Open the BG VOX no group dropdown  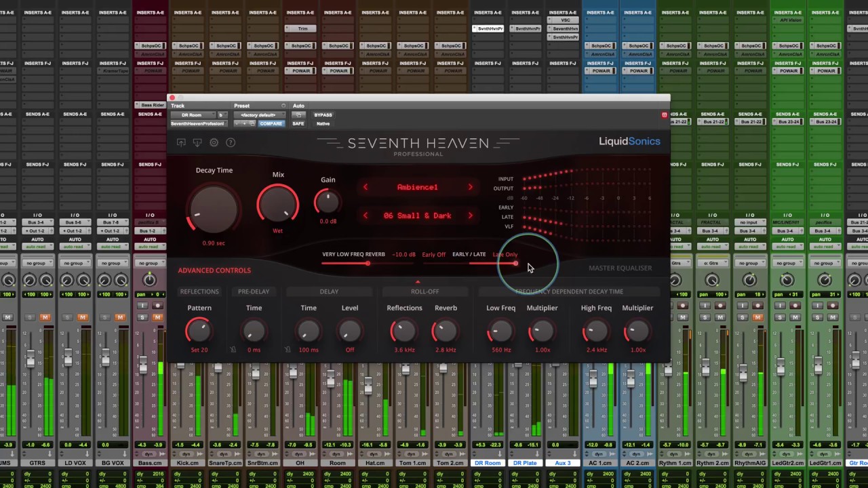pos(112,263)
